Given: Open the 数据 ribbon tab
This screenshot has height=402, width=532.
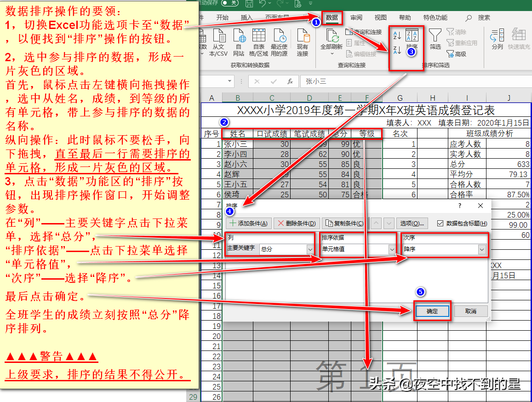Looking at the screenshot, I should click(x=332, y=17).
